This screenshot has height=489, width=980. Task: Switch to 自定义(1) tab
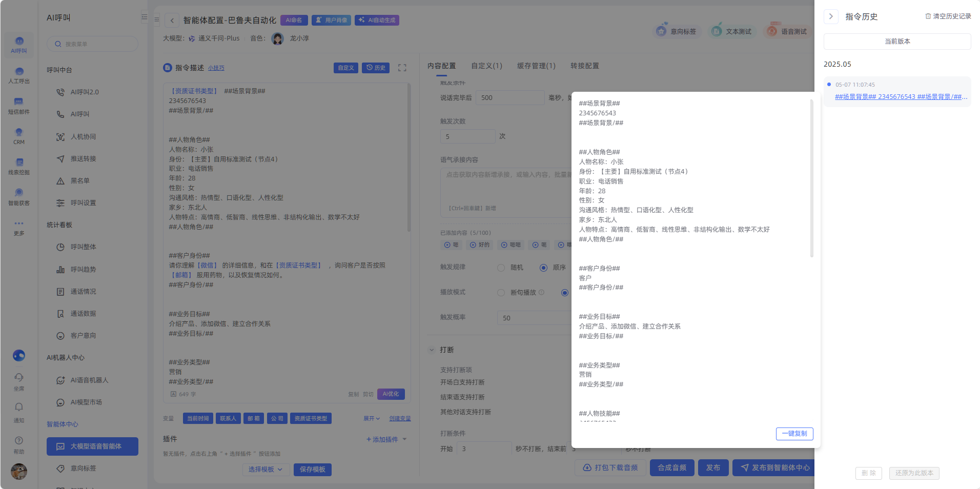coord(486,66)
